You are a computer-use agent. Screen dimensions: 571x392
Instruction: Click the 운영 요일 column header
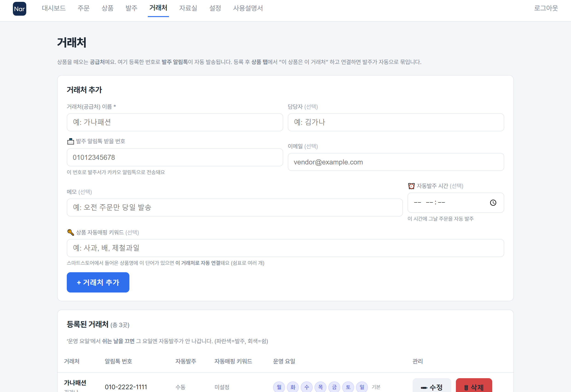tap(284, 361)
